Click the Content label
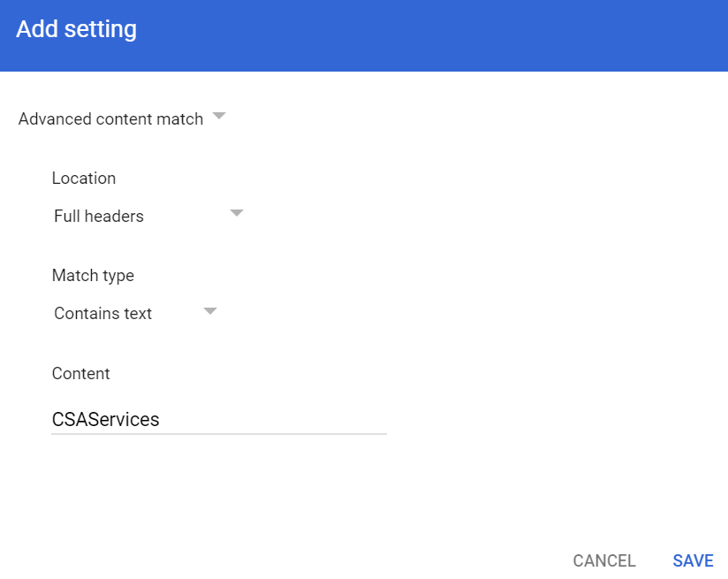The height and width of the screenshot is (579, 728). 80,373
